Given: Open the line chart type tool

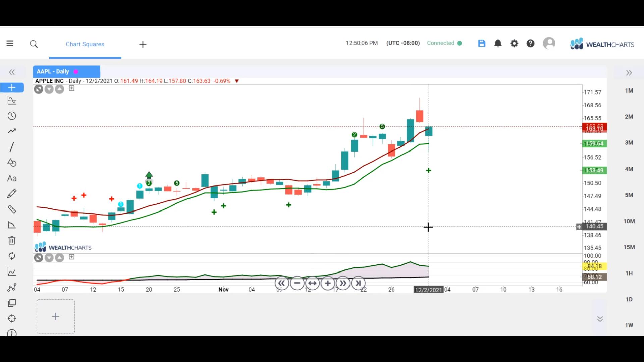Looking at the screenshot, I should (12, 272).
